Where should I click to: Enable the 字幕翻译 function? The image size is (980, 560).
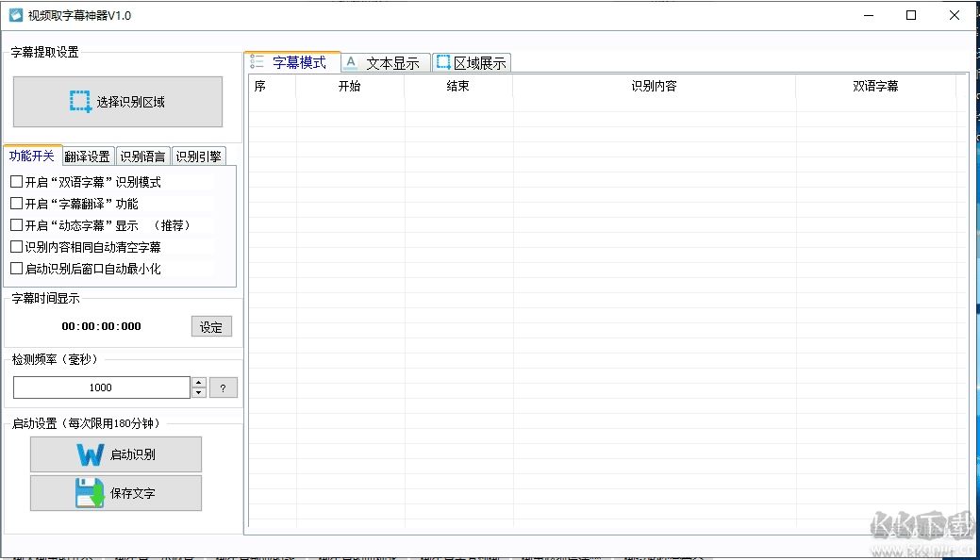click(16, 203)
